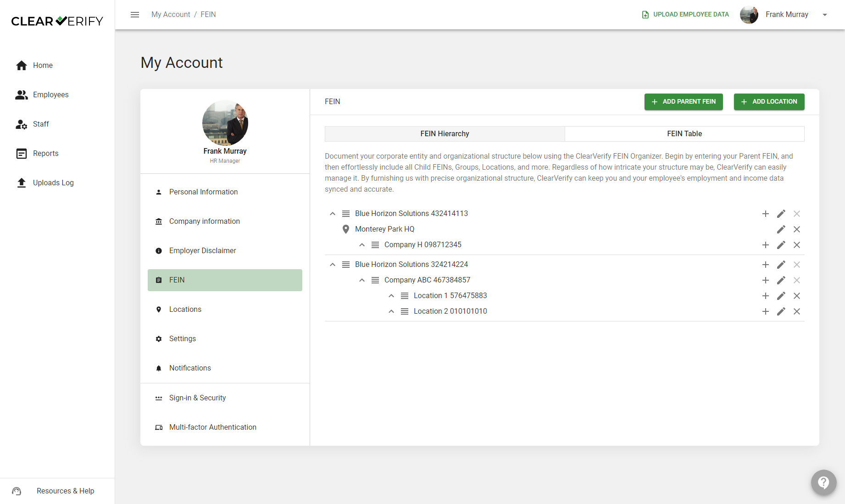Collapse Company H 098712345 node
Viewport: 845px width, 504px height.
click(362, 245)
